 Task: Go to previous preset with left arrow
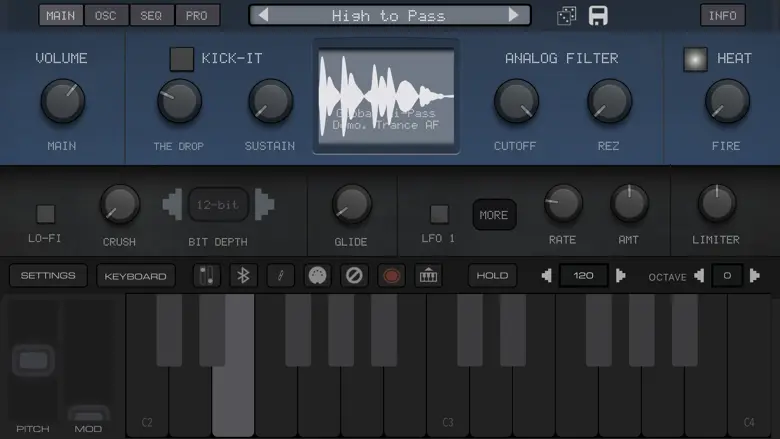pos(262,15)
